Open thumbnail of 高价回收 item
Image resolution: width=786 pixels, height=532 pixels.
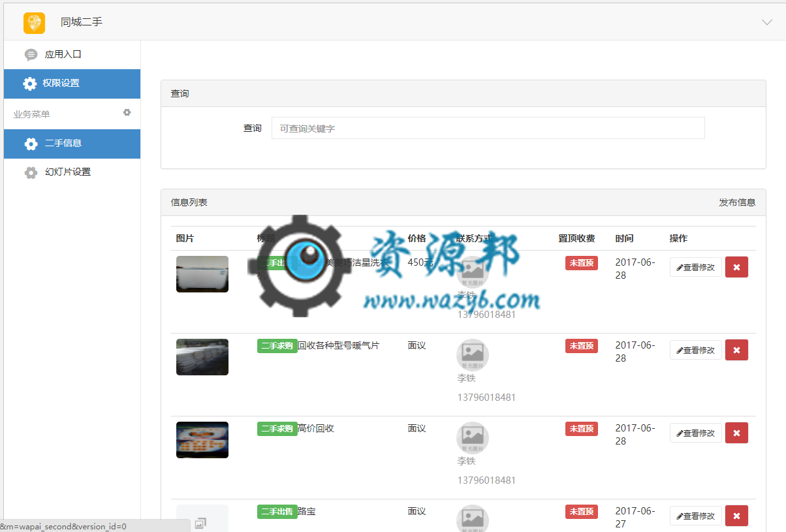[202, 440]
